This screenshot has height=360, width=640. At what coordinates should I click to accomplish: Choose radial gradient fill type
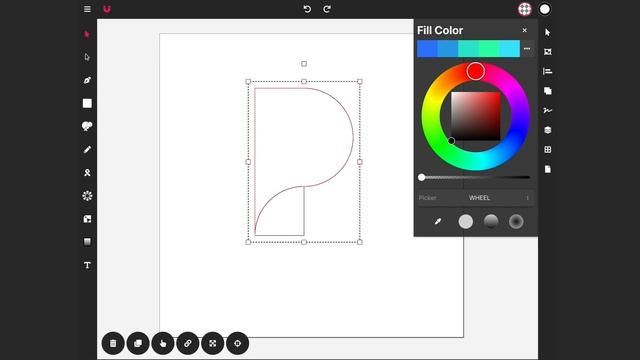tap(516, 221)
